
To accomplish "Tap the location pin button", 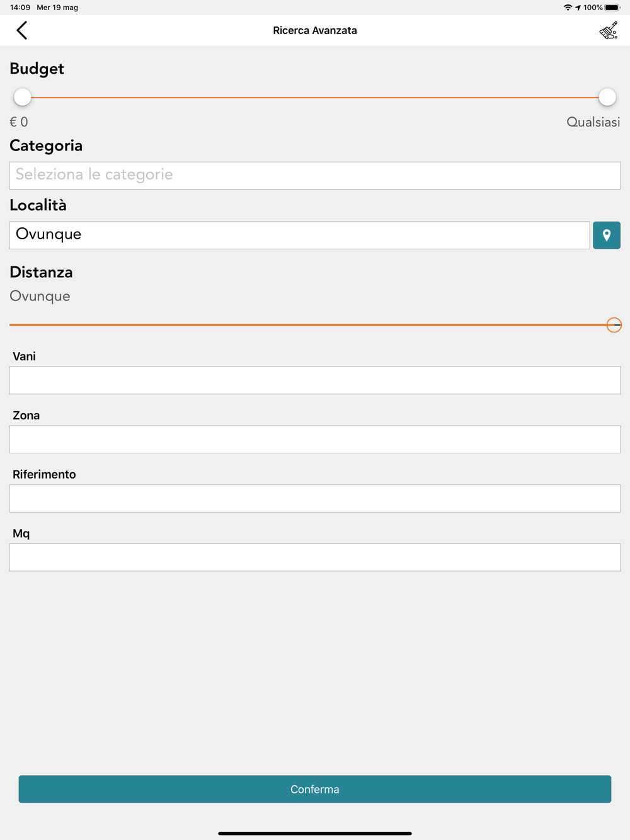I will [x=606, y=235].
